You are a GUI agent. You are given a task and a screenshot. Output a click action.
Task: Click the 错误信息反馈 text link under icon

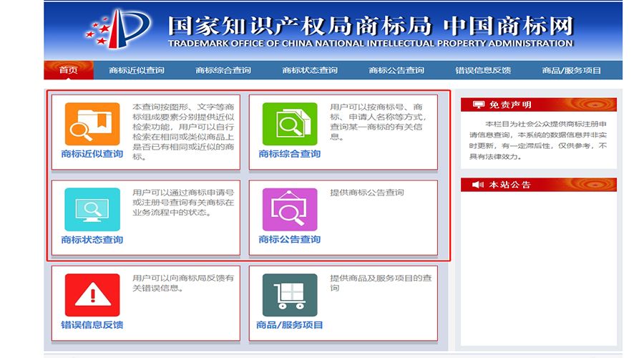point(92,325)
